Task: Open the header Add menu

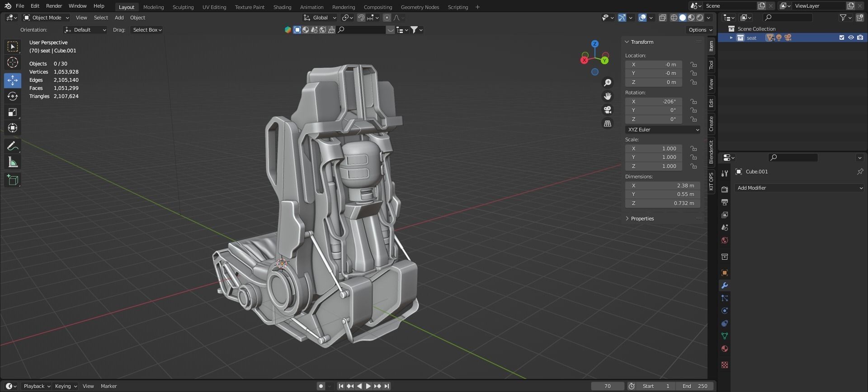Action: (x=119, y=18)
